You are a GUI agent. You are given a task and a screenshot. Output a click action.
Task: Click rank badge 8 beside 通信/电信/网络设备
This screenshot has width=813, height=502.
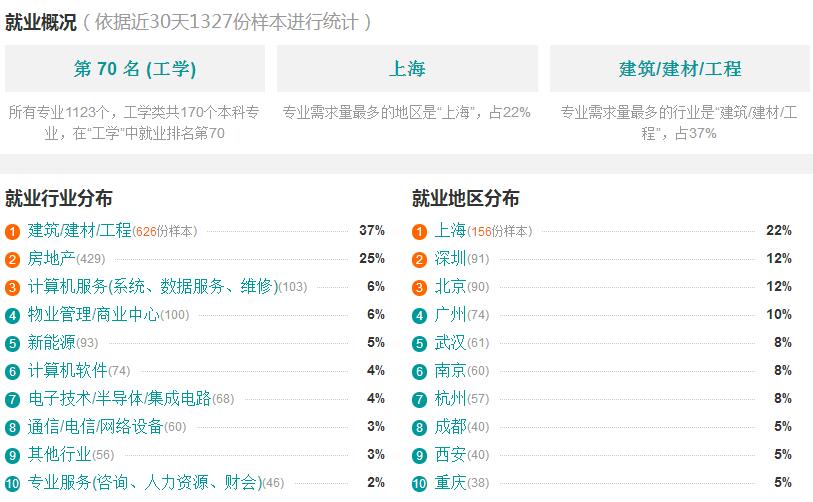(12, 428)
